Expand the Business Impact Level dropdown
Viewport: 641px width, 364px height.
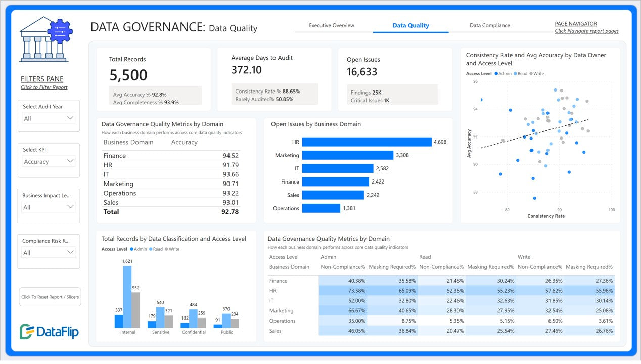(49, 207)
